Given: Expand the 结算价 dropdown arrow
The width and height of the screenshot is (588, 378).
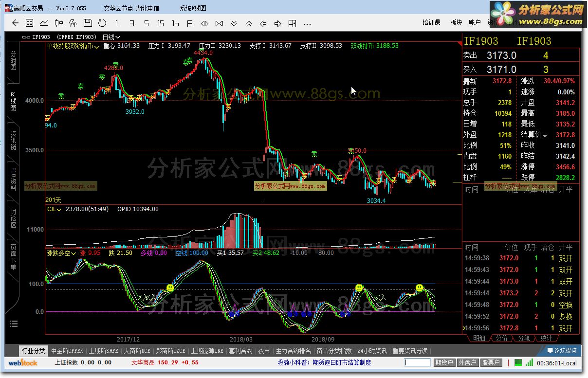Looking at the screenshot, I should coord(545,135).
